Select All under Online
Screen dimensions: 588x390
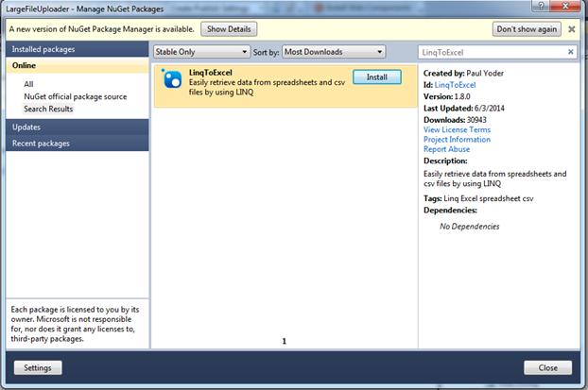[x=28, y=84]
